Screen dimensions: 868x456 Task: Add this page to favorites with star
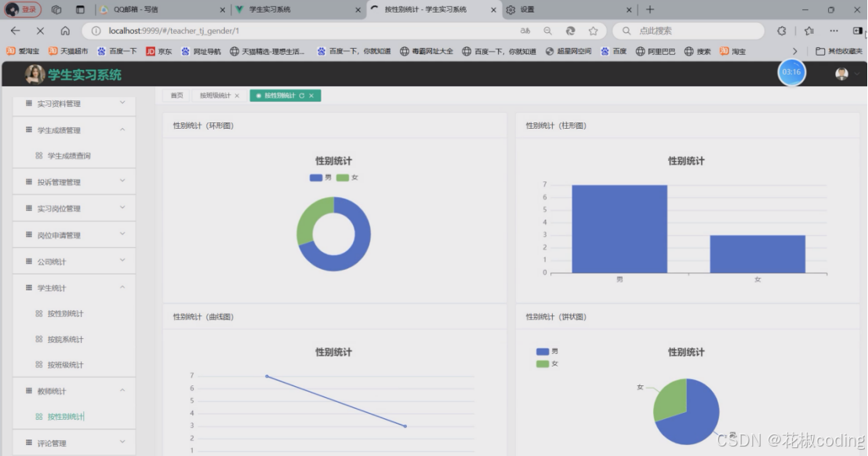pyautogui.click(x=594, y=31)
